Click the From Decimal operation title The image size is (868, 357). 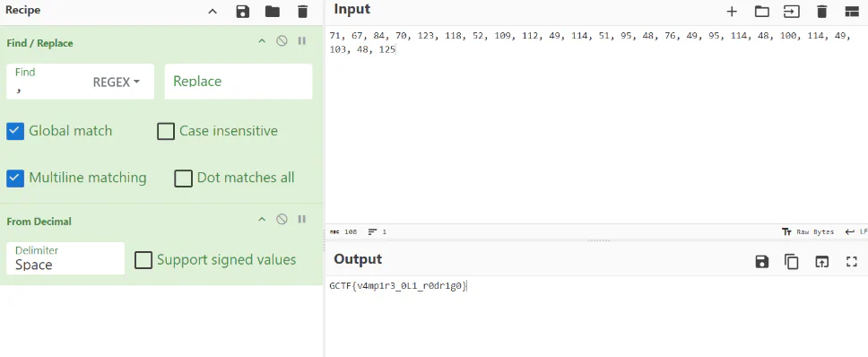[x=39, y=222]
